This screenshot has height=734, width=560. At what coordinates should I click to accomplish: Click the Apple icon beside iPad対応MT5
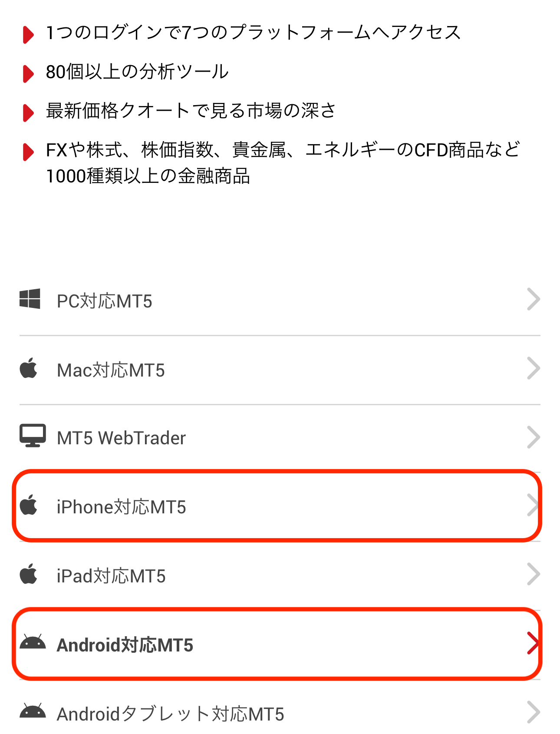pos(29,574)
